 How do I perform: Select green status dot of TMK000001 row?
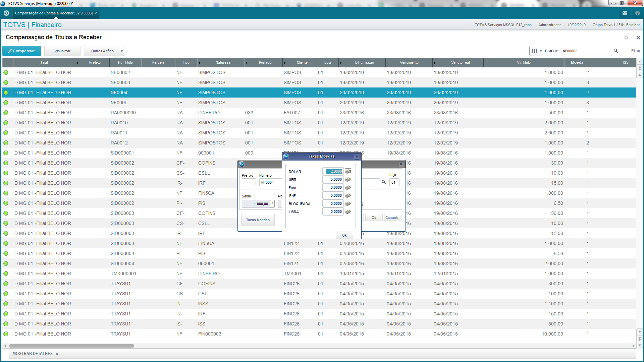coord(6,274)
